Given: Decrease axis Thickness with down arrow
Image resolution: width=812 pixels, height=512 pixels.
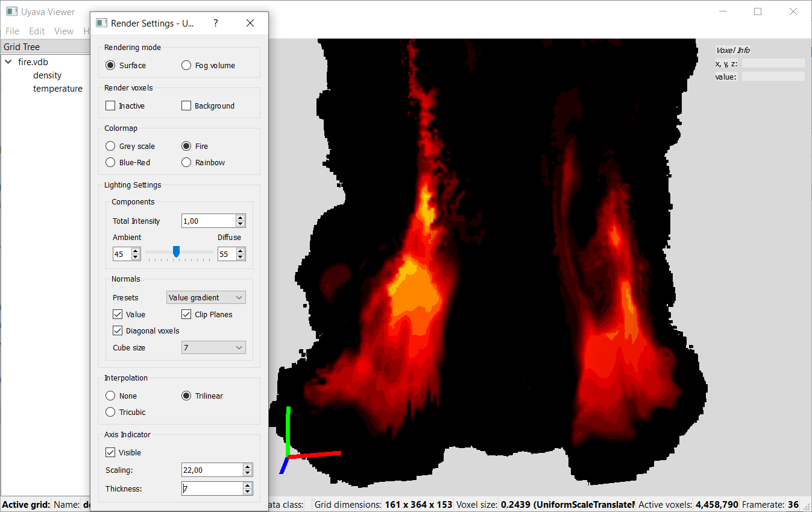Looking at the screenshot, I should [x=247, y=492].
